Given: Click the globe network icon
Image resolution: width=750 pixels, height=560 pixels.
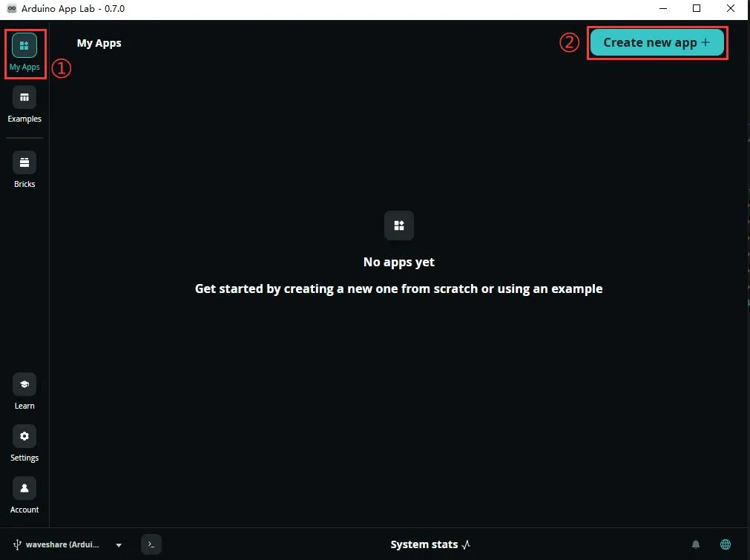Looking at the screenshot, I should [726, 544].
